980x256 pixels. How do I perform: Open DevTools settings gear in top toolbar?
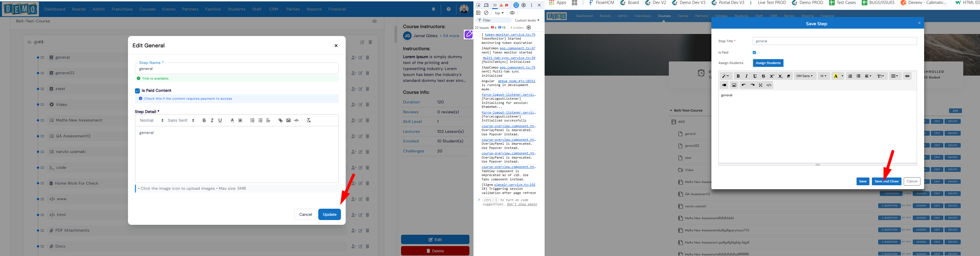point(524,5)
